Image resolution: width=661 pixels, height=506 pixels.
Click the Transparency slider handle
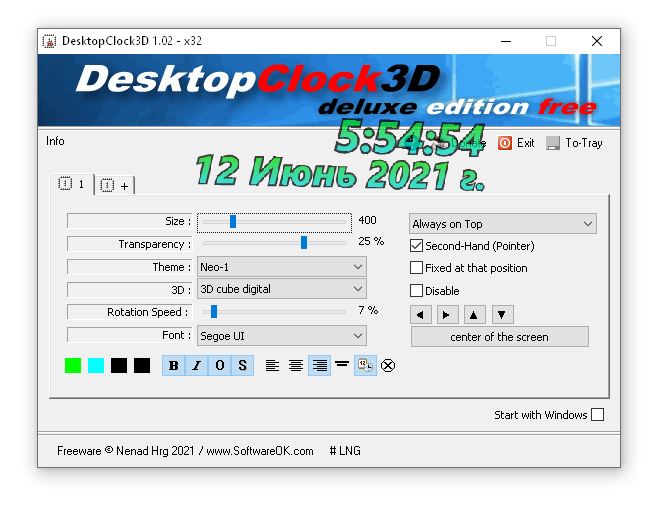(x=304, y=242)
